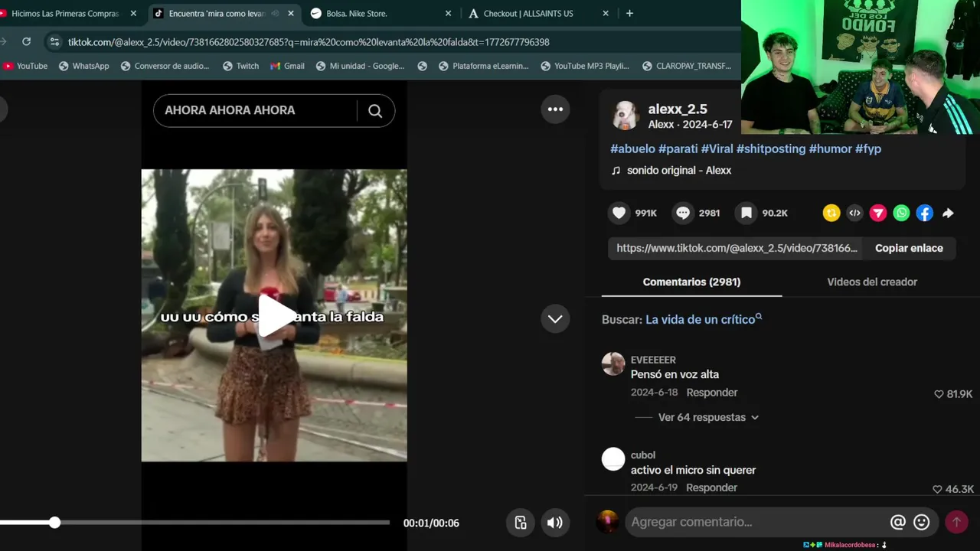Viewport: 980px width, 551px height.
Task: Share video on WhatsApp icon
Action: coord(901,214)
